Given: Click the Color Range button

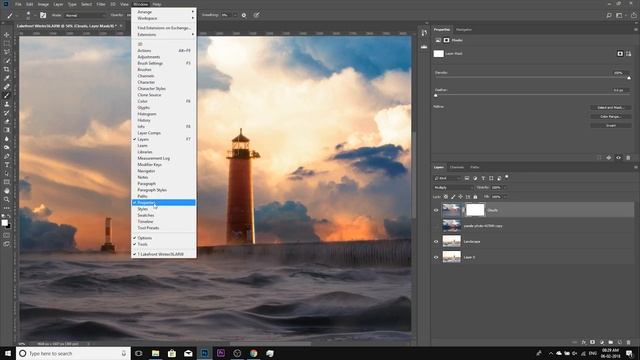Looking at the screenshot, I should 611,117.
